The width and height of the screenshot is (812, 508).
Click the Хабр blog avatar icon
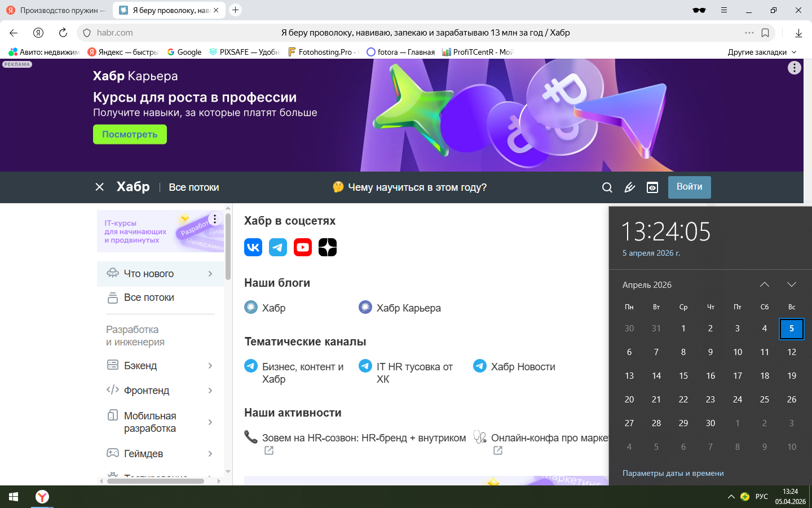[251, 307]
